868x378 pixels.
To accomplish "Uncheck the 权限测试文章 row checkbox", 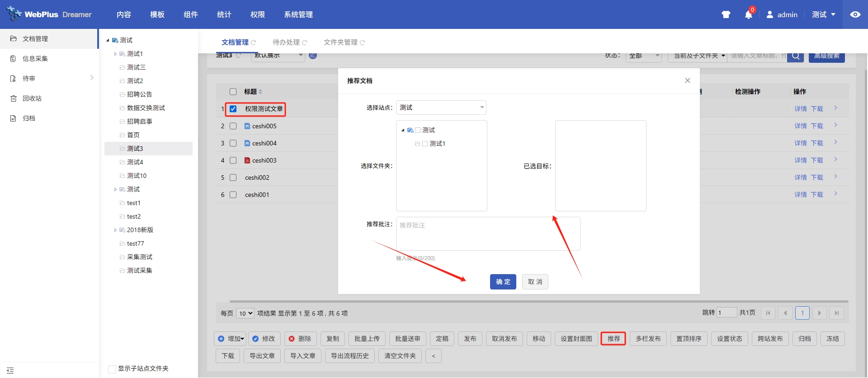I will [233, 109].
